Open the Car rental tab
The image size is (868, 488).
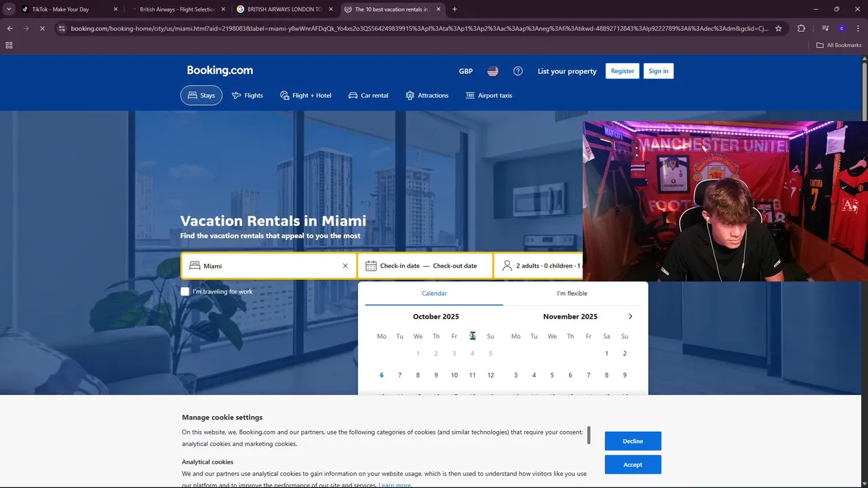(x=368, y=96)
